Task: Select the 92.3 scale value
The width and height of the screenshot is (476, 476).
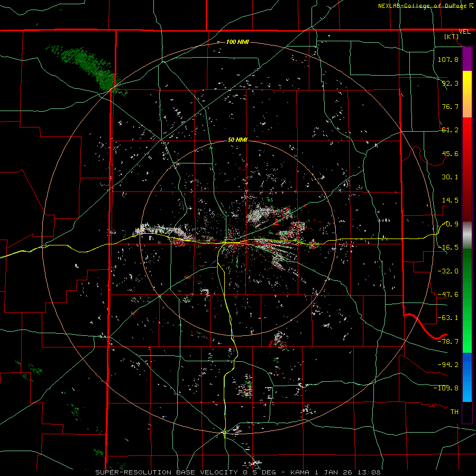Action: pos(450,83)
